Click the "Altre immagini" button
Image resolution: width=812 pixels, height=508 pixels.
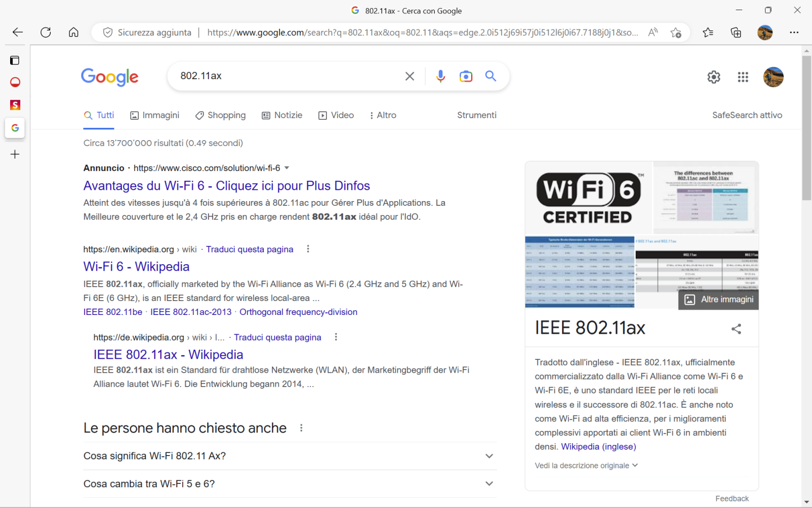point(719,299)
